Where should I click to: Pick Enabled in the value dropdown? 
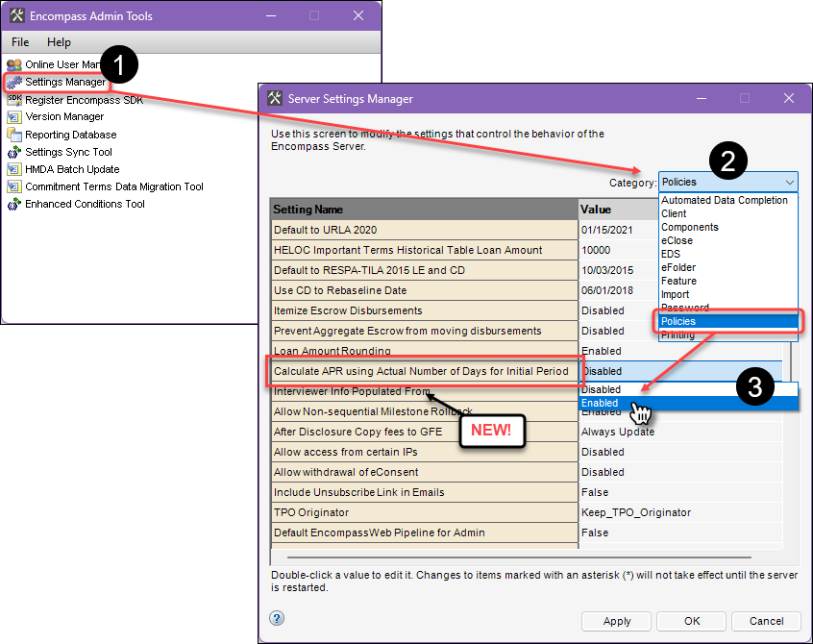[689, 404]
